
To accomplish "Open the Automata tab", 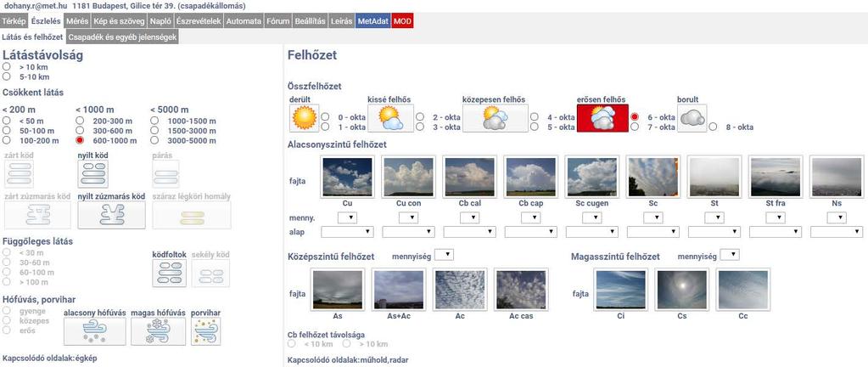I will (x=244, y=21).
